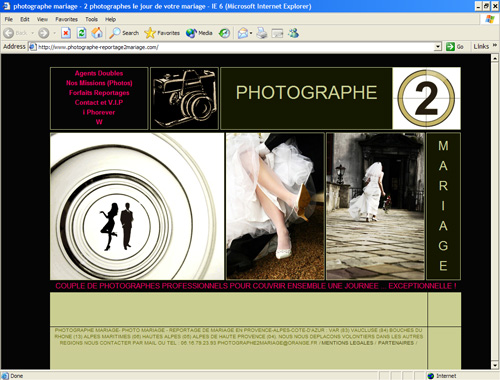Open the Forward history dropdown arrow

(54, 33)
